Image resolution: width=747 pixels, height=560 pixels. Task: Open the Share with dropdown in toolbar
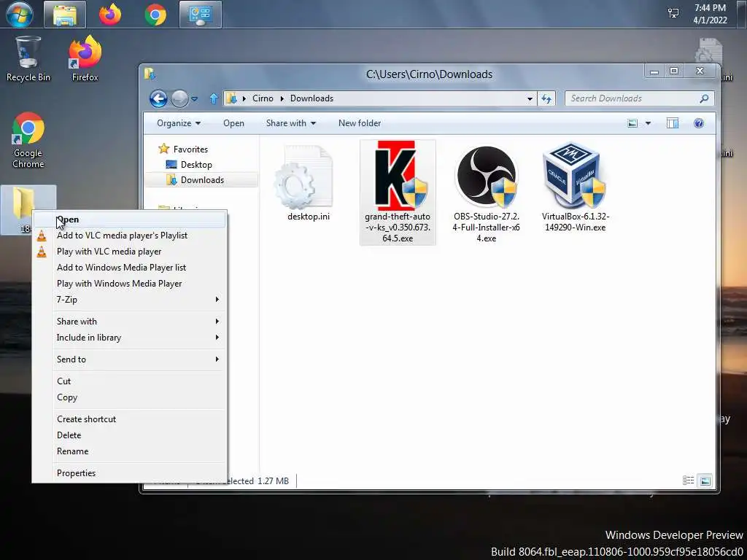click(x=290, y=123)
